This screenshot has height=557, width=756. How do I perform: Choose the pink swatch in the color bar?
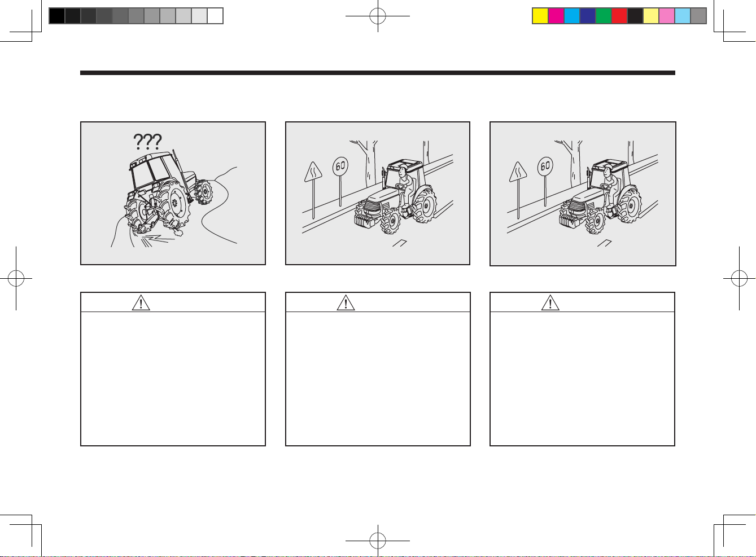[x=667, y=16]
